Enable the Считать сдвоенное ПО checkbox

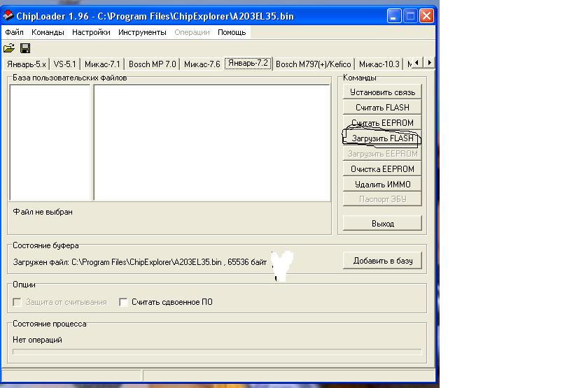pyautogui.click(x=123, y=302)
